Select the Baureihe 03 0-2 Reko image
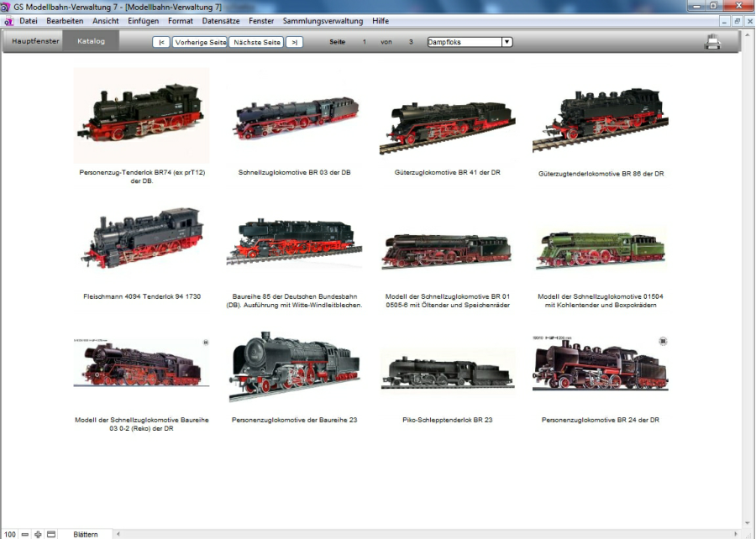This screenshot has height=539, width=756. coord(142,363)
